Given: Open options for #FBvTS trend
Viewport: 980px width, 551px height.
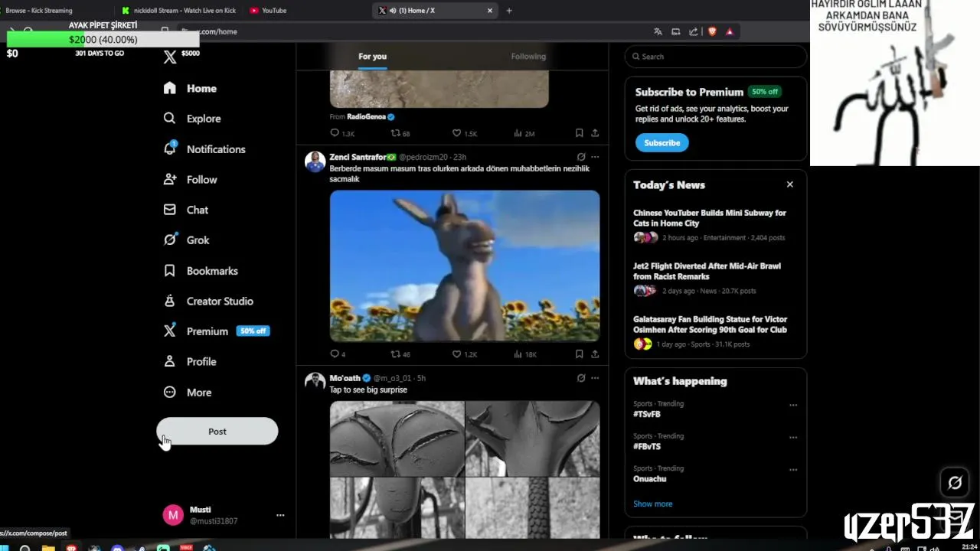Looking at the screenshot, I should pyautogui.click(x=793, y=437).
